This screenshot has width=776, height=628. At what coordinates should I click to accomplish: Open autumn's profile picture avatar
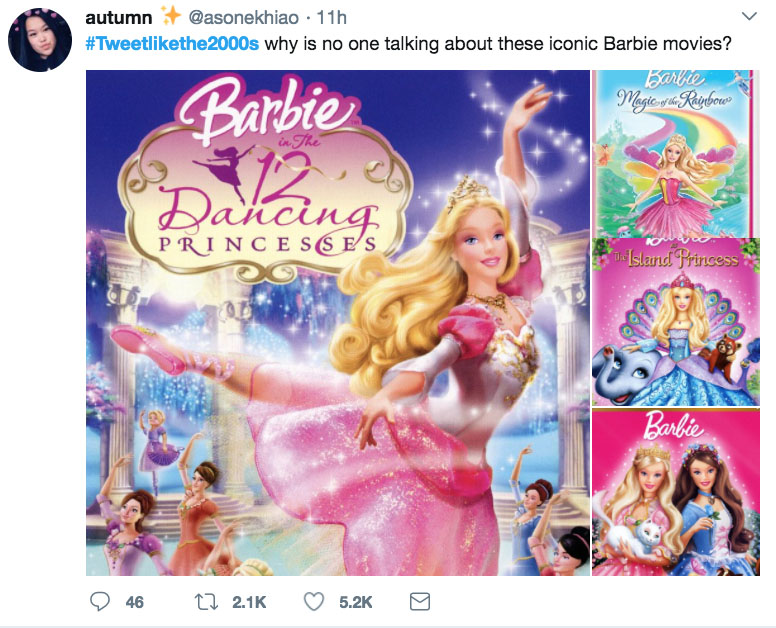40,40
